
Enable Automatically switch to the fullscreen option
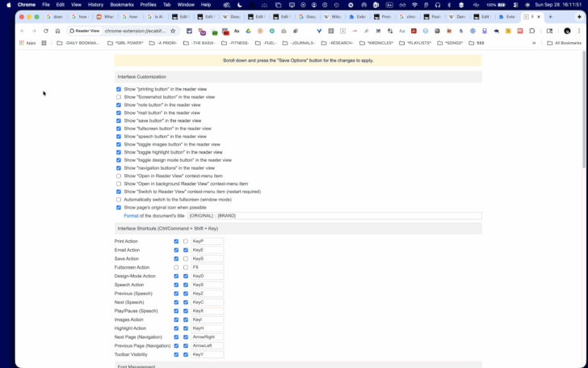pyautogui.click(x=119, y=200)
